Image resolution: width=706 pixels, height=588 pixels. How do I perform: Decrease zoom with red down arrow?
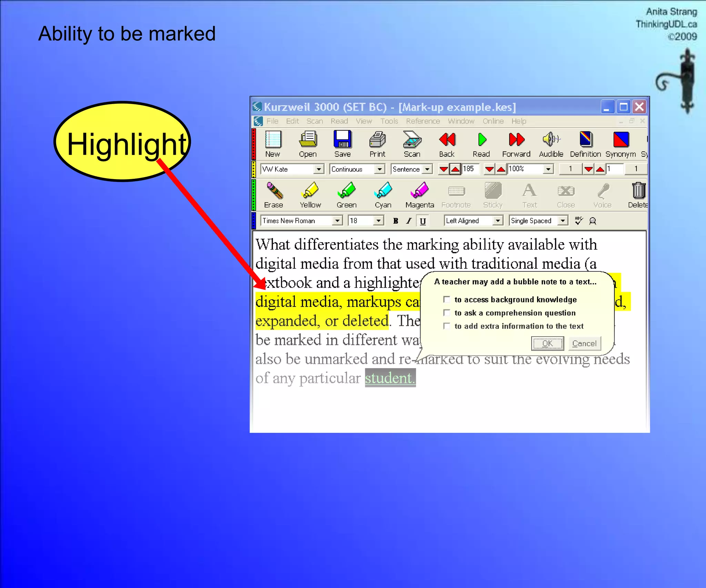[490, 169]
